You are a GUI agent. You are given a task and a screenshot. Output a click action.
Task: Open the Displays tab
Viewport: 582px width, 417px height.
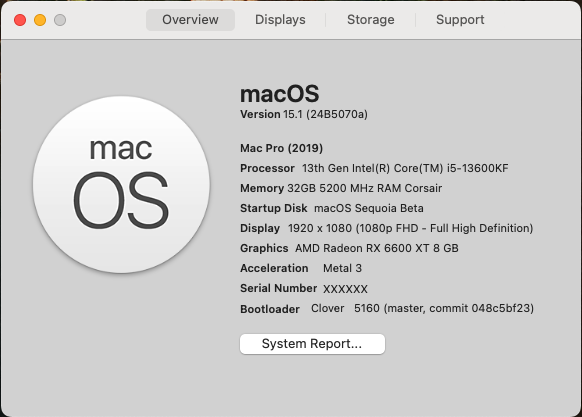tap(280, 20)
